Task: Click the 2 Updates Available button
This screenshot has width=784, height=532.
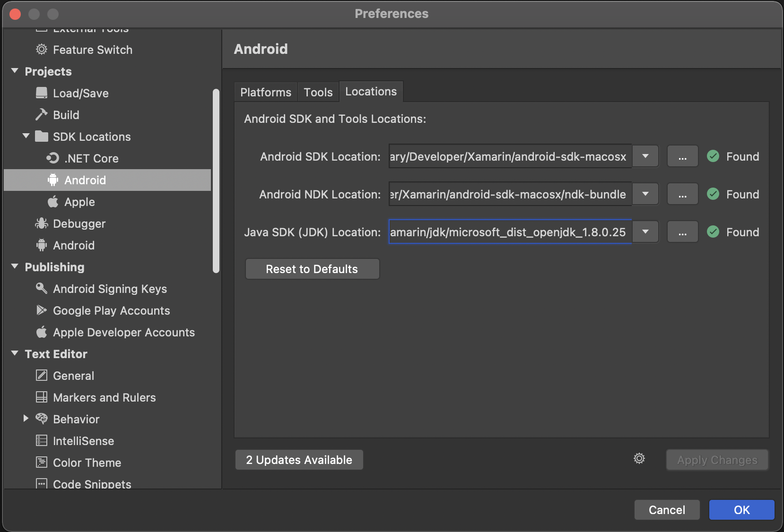Action: coord(299,459)
